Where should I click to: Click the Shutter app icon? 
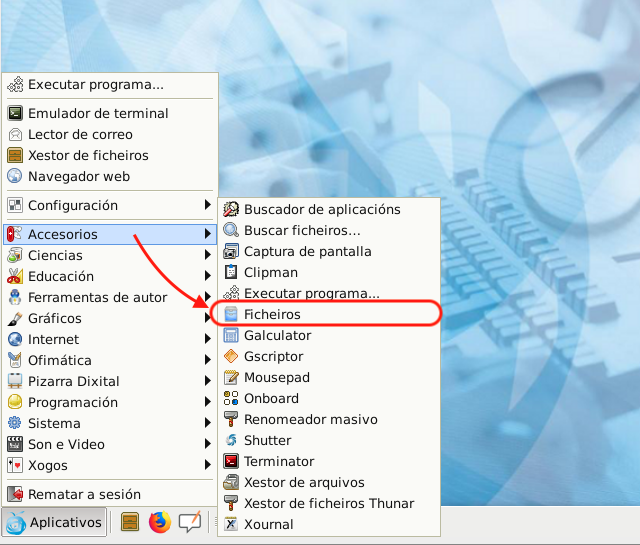(231, 440)
